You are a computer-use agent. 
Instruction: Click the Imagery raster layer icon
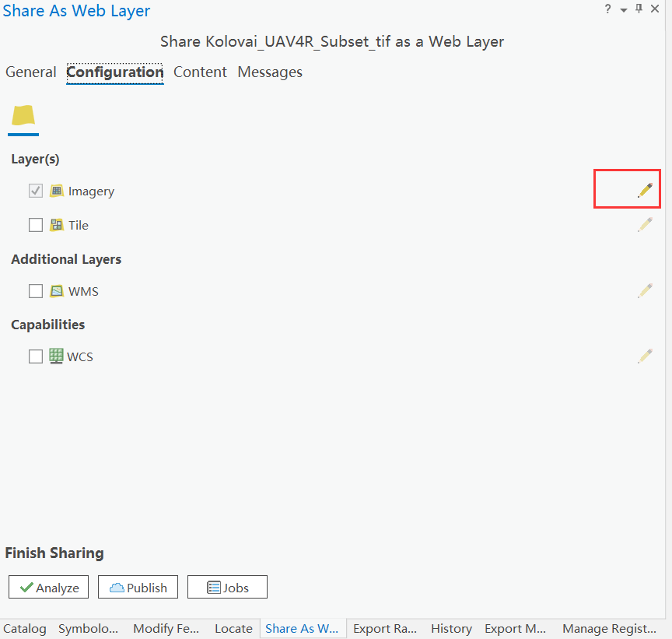point(56,191)
